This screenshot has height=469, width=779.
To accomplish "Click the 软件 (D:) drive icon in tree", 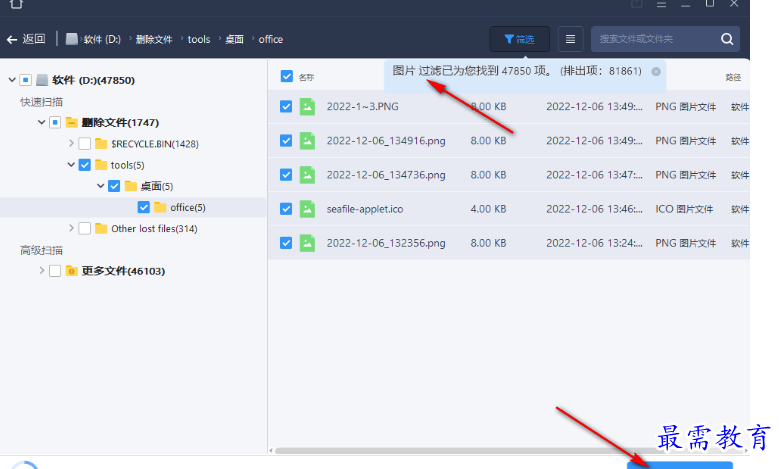I will pyautogui.click(x=42, y=79).
